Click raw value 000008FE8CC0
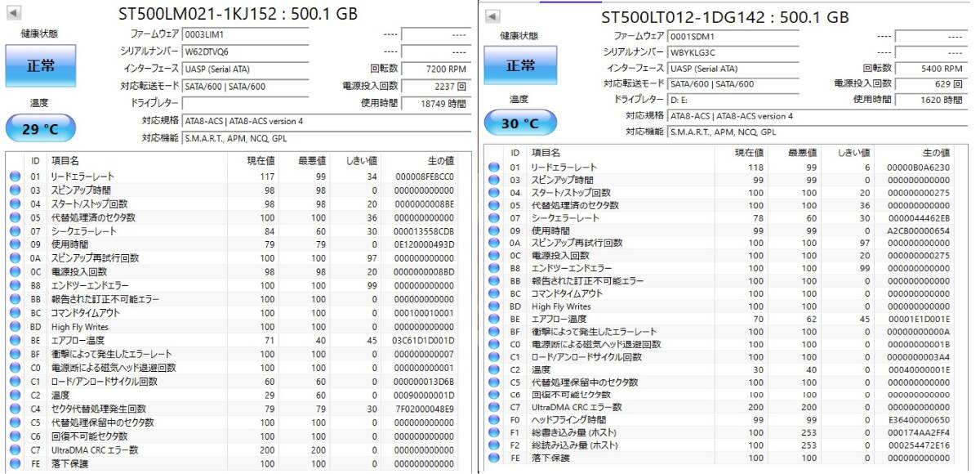Screen dimensions: 980x474 pos(424,177)
